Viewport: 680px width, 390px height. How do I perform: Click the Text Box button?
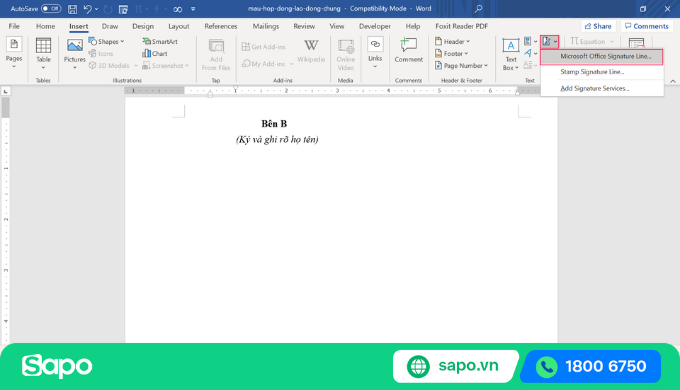[511, 55]
